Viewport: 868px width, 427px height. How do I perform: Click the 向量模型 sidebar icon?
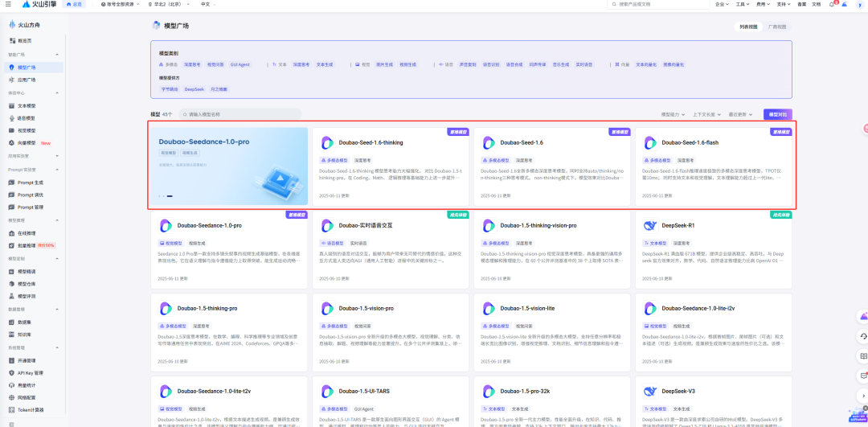coord(12,143)
